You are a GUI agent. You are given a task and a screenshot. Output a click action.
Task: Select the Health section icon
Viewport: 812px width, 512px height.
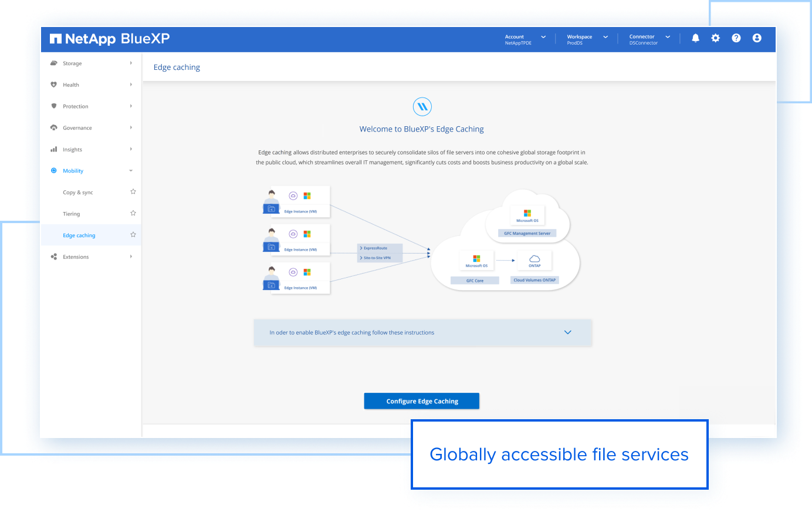pos(54,85)
